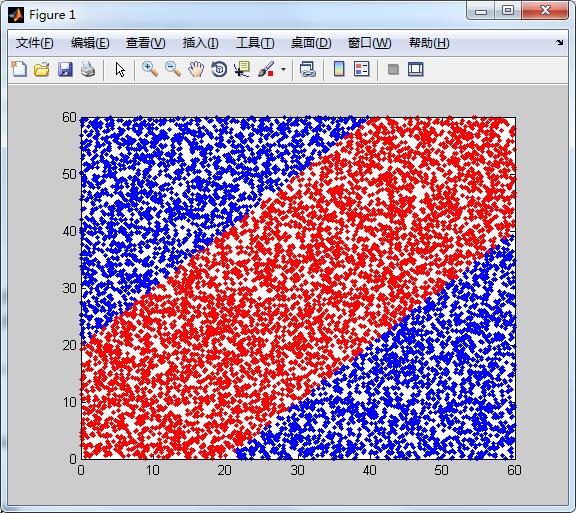The width and height of the screenshot is (576, 513).
Task: Click the red diagonal band in the plot
Action: click(x=298, y=288)
